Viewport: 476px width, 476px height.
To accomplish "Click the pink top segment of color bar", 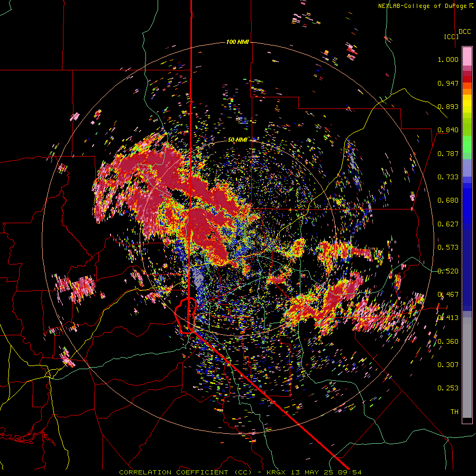I will tap(467, 56).
